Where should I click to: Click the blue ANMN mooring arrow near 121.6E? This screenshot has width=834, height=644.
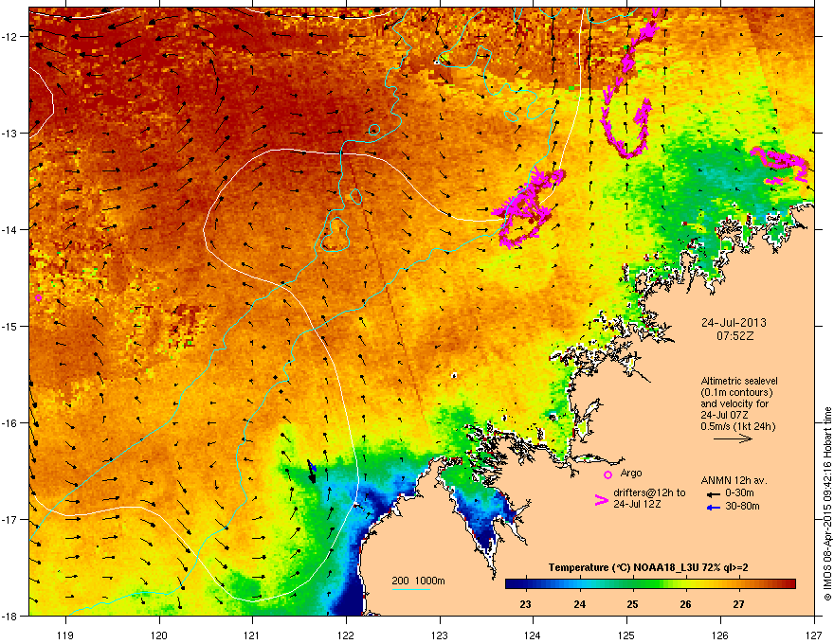pos(314,468)
